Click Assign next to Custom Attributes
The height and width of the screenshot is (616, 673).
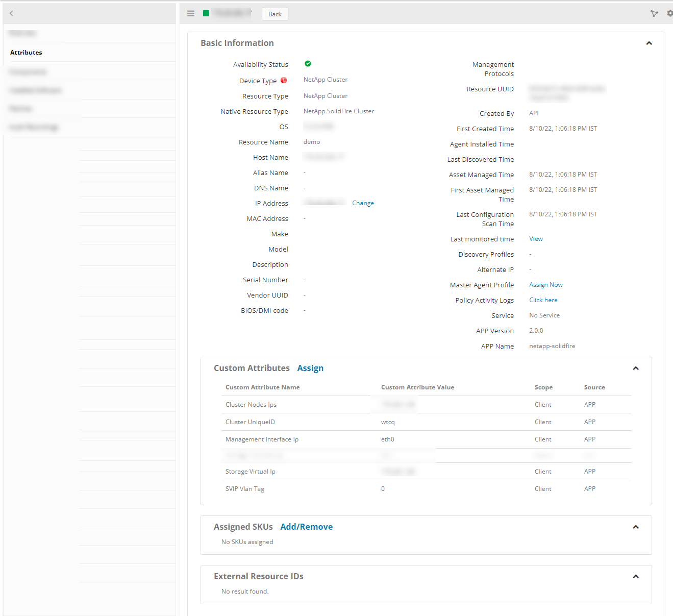click(x=310, y=368)
